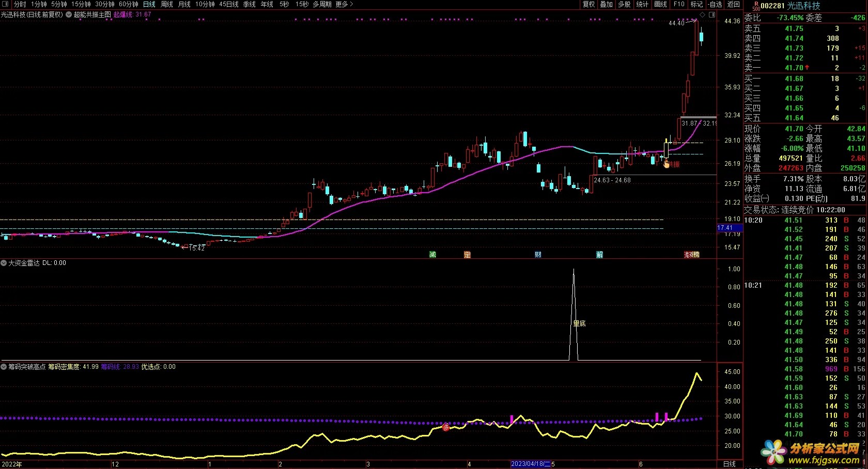This screenshot has width=868, height=469.
Task: Click the 叠加 overlay button
Action: click(x=607, y=4)
